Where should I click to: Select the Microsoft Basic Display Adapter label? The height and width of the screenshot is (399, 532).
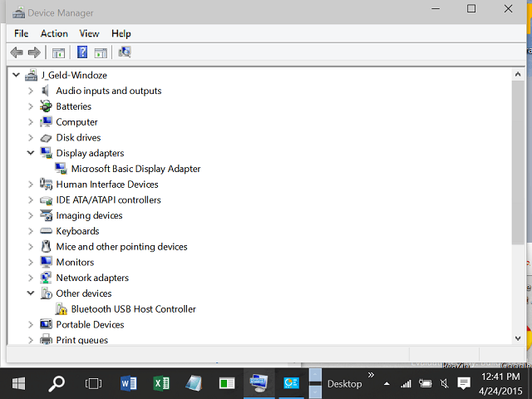136,169
